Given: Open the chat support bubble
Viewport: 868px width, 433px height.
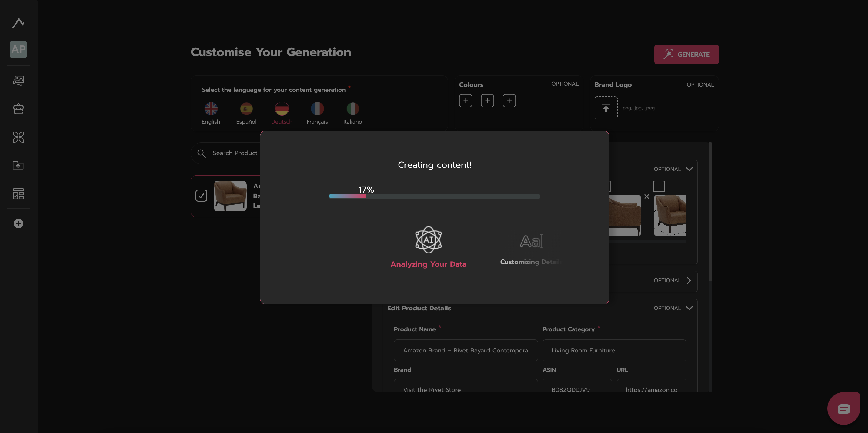Looking at the screenshot, I should pyautogui.click(x=843, y=408).
